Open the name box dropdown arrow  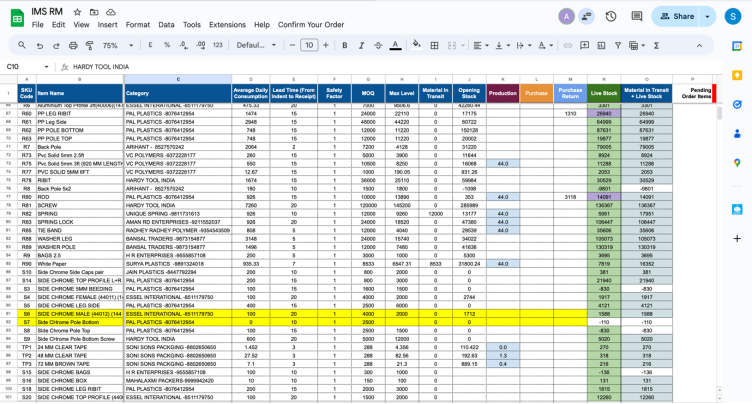(x=47, y=67)
